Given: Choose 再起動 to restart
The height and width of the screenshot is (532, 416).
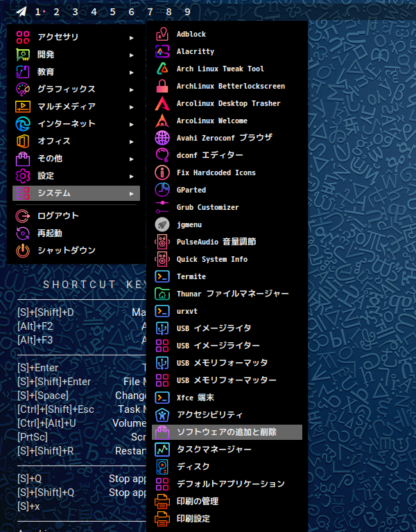Looking at the screenshot, I should pos(76,233).
